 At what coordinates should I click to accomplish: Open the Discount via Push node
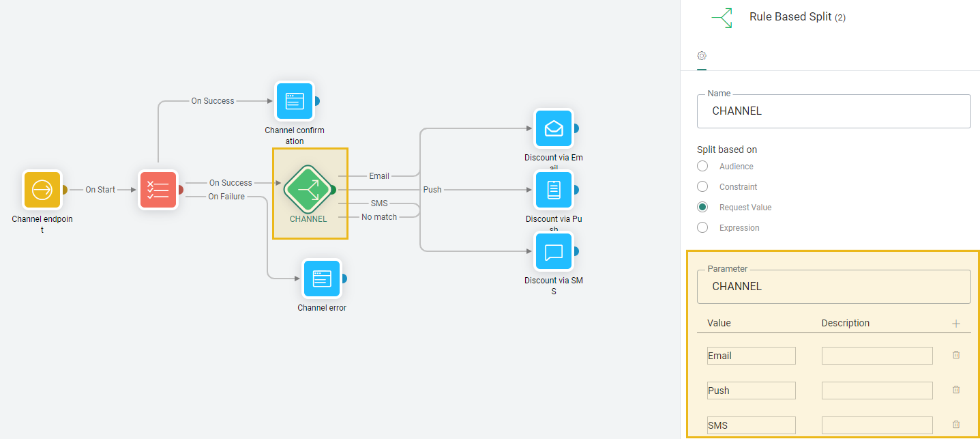pyautogui.click(x=554, y=190)
